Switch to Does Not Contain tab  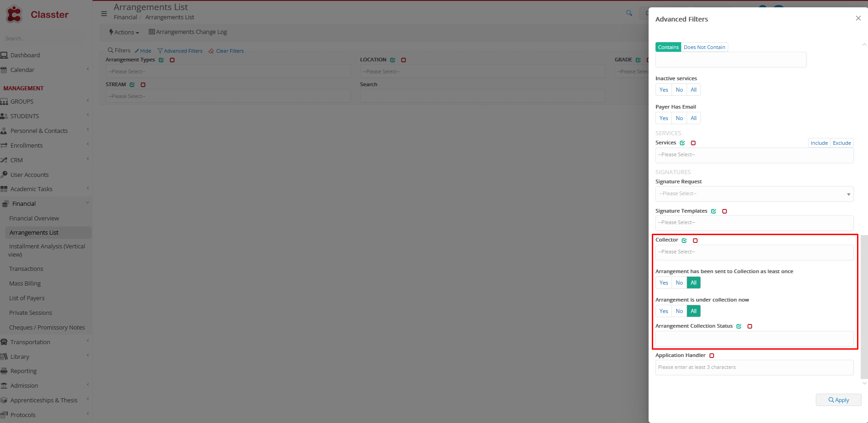point(704,47)
